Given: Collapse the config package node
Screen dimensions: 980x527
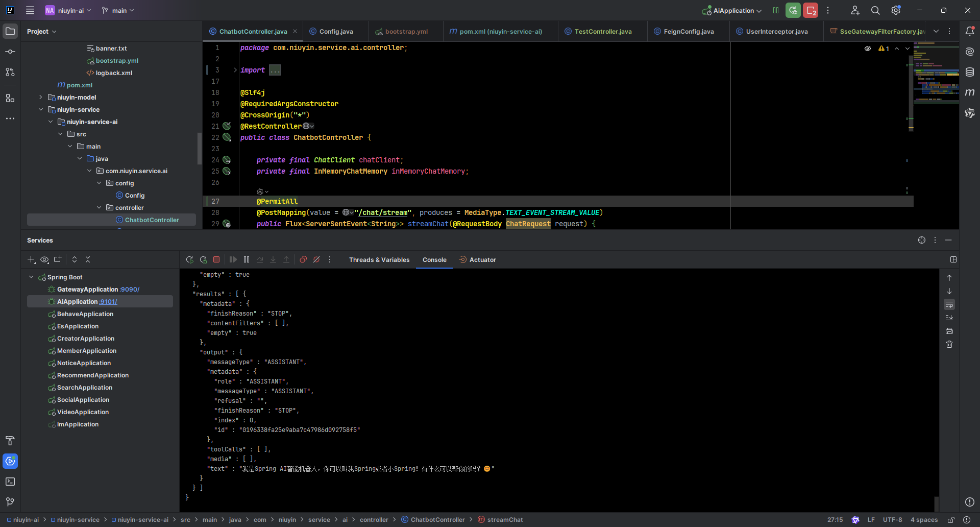Looking at the screenshot, I should [x=99, y=183].
